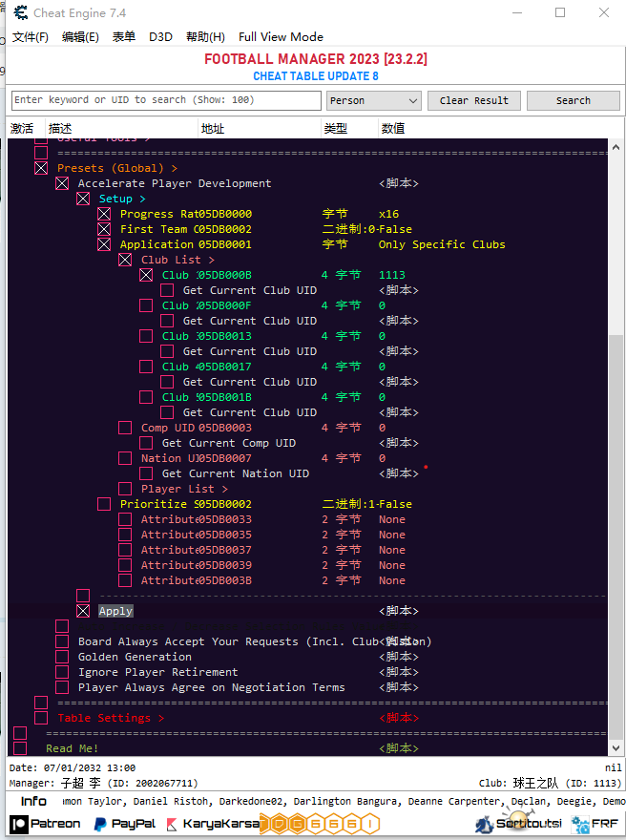Click the Clear Result button
The image size is (626, 840).
pyautogui.click(x=474, y=101)
